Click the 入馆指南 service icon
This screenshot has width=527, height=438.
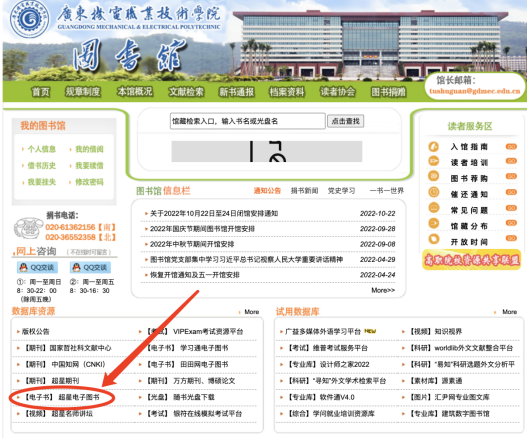click(x=434, y=147)
